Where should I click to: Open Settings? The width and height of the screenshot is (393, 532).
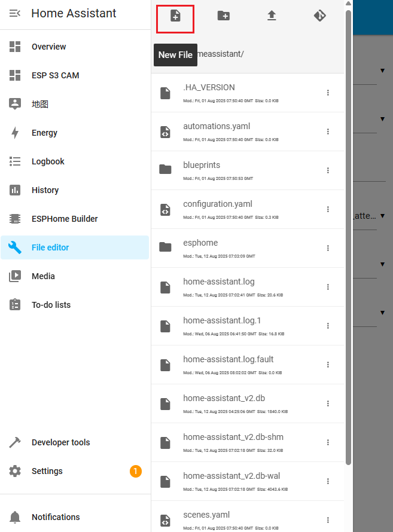75,471
